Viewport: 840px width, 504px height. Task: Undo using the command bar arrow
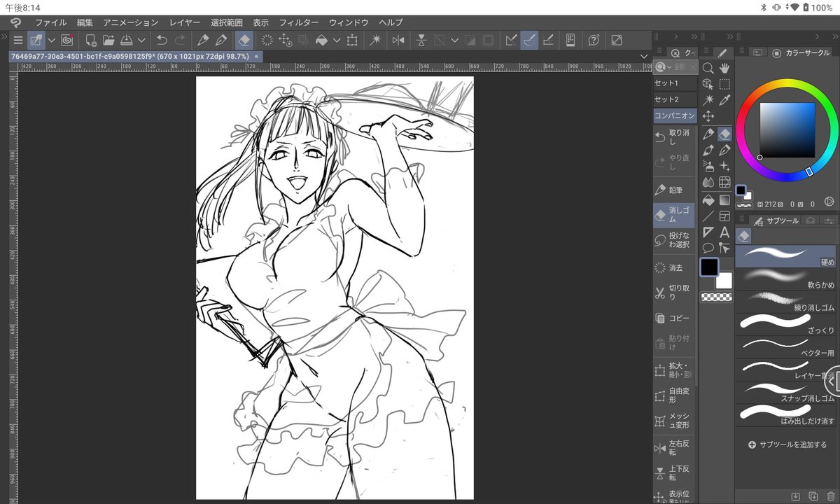[162, 40]
